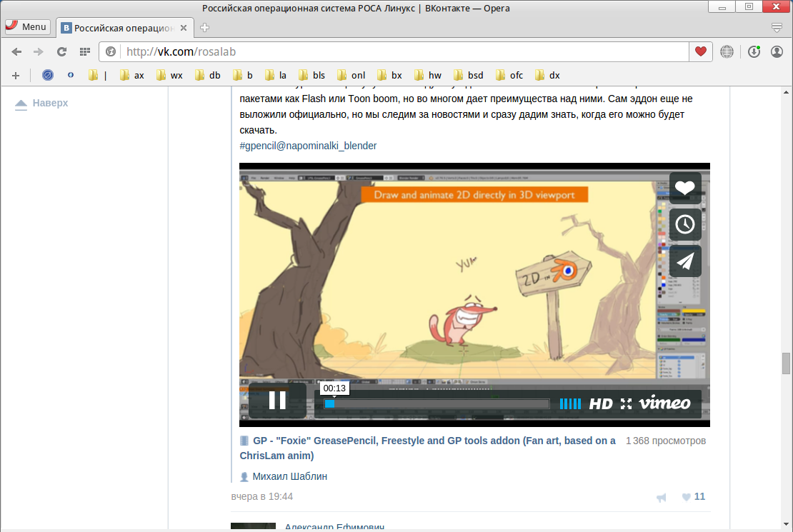Reload the current page
The width and height of the screenshot is (793, 532).
[62, 51]
